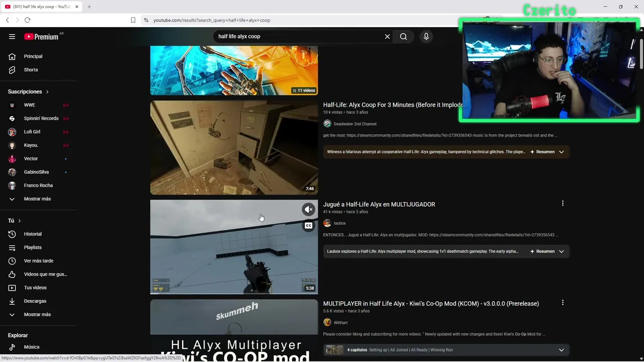
Task: Click the browser address bar URL
Action: [212, 20]
